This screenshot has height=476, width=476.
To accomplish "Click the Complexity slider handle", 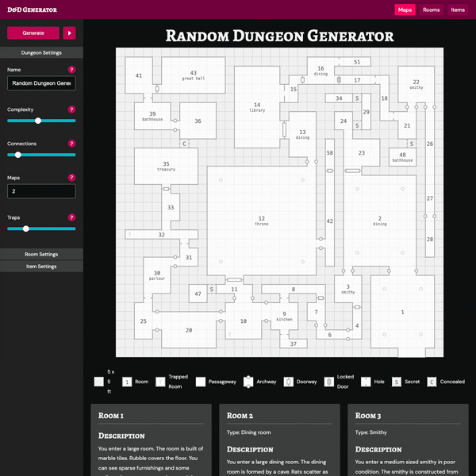I will pos(38,121).
